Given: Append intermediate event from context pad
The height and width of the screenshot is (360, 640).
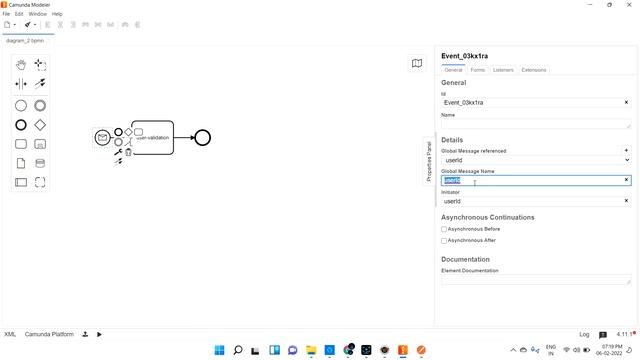Looking at the screenshot, I should 118,142.
